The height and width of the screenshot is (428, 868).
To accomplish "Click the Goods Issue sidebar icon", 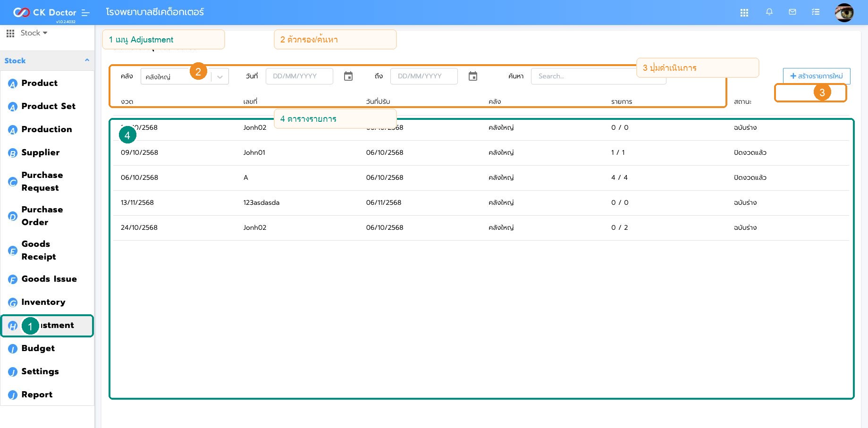I will click(13, 280).
